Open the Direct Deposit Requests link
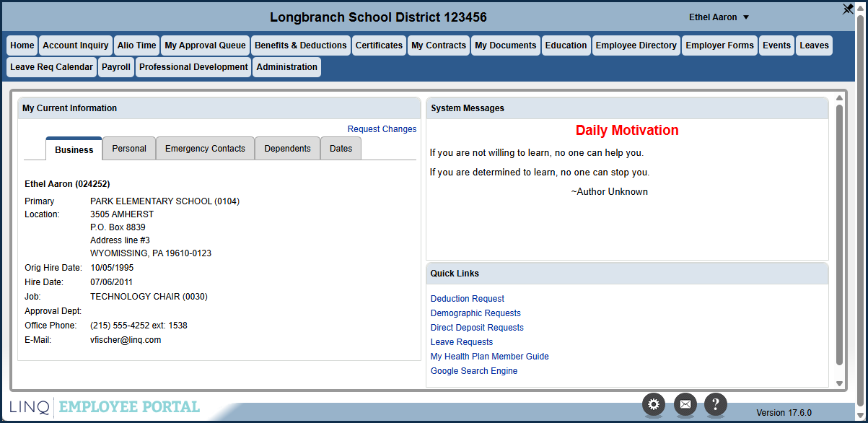Image resolution: width=868 pixels, height=423 pixels. pyautogui.click(x=476, y=328)
